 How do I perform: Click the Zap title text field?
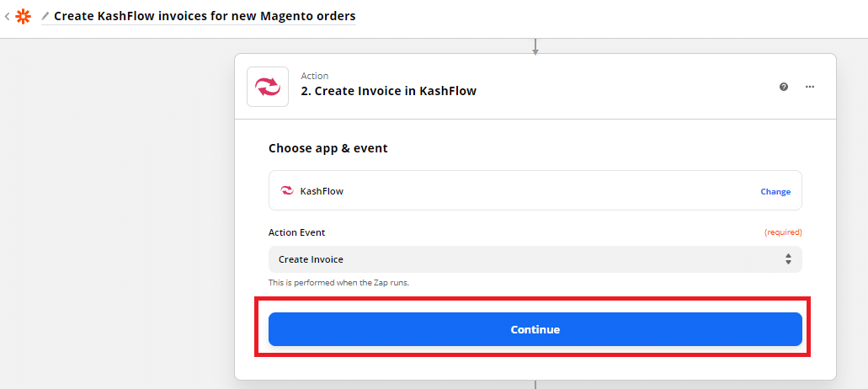pyautogui.click(x=205, y=16)
